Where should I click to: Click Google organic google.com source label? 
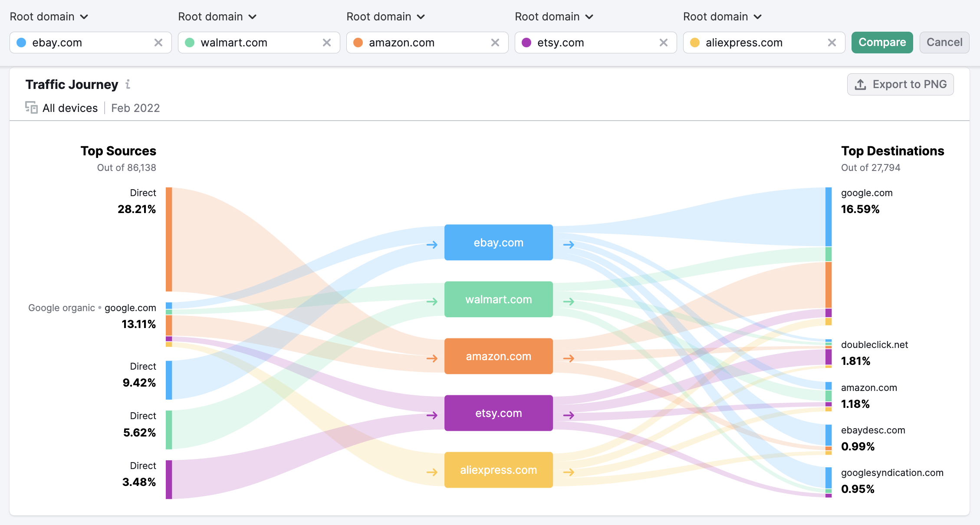(x=92, y=308)
